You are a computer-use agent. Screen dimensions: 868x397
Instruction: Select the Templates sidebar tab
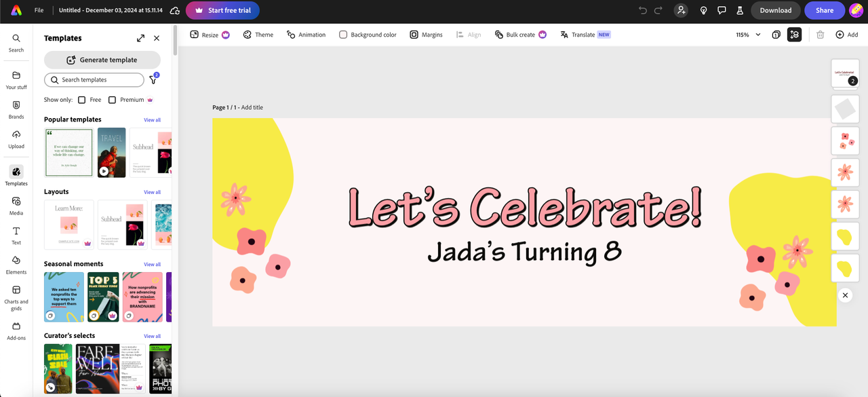16,176
